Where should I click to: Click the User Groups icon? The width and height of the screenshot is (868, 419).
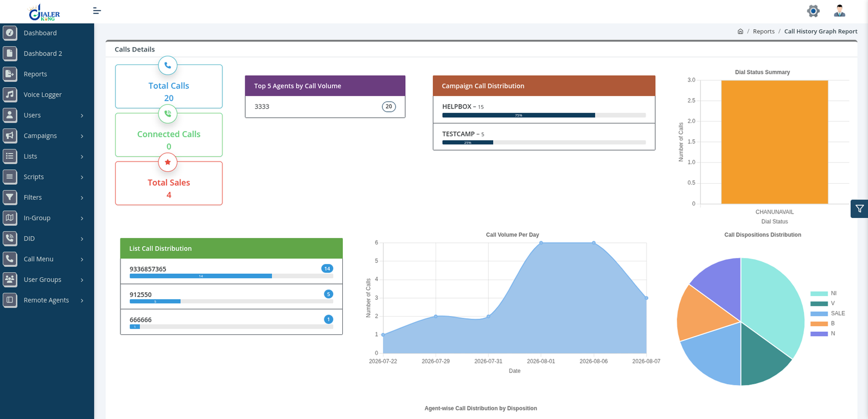pos(10,280)
